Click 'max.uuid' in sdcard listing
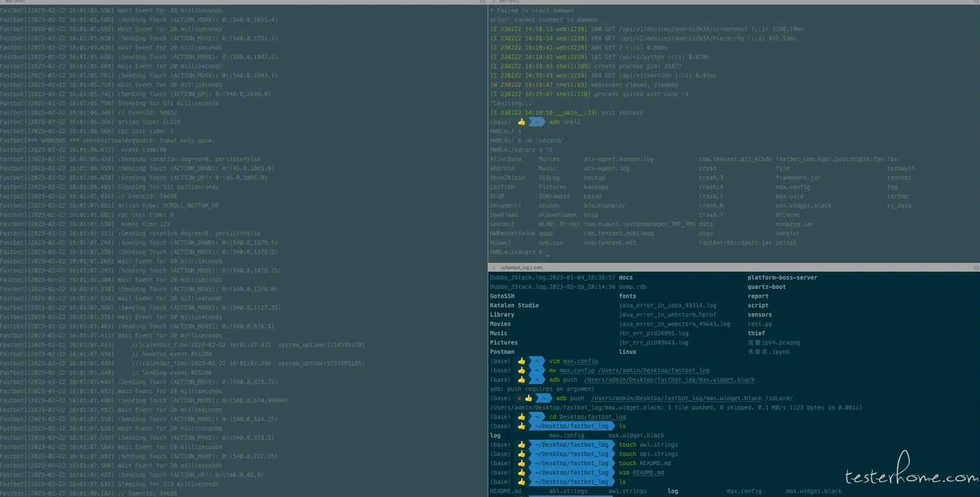 [x=789, y=196]
